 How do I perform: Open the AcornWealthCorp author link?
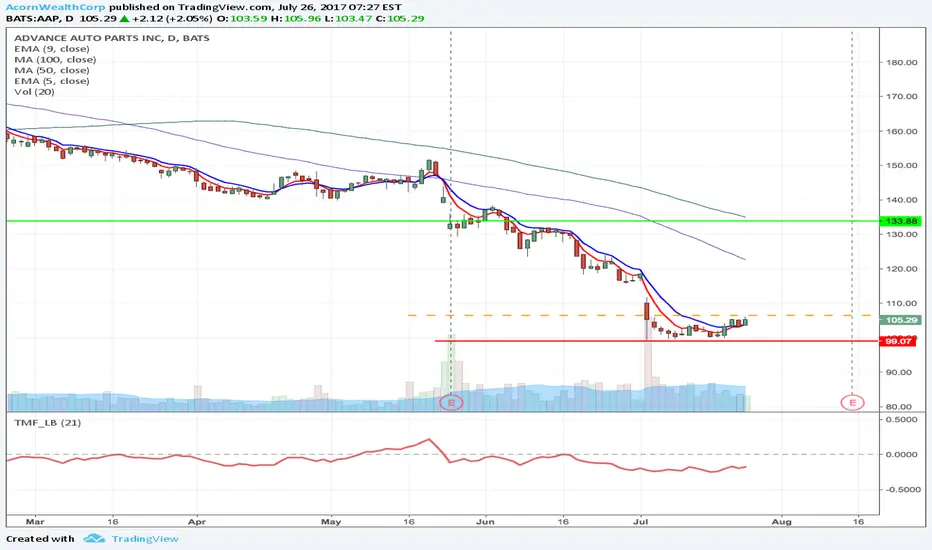tap(55, 7)
